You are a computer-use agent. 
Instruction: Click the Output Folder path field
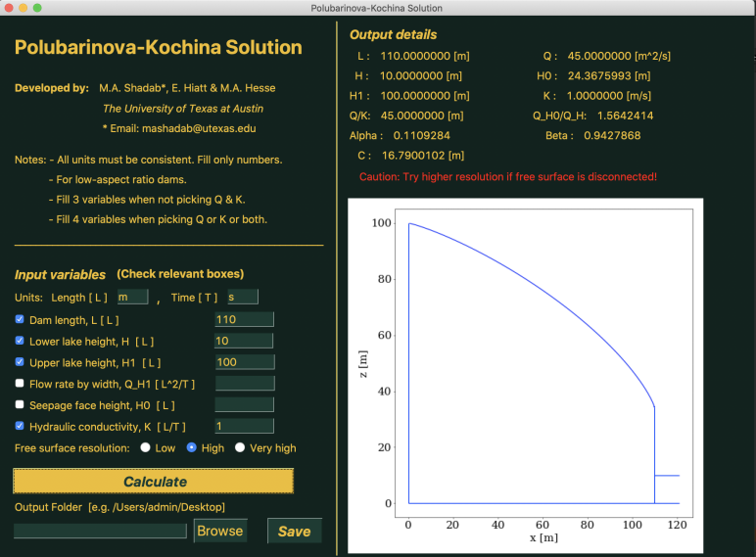click(x=100, y=531)
